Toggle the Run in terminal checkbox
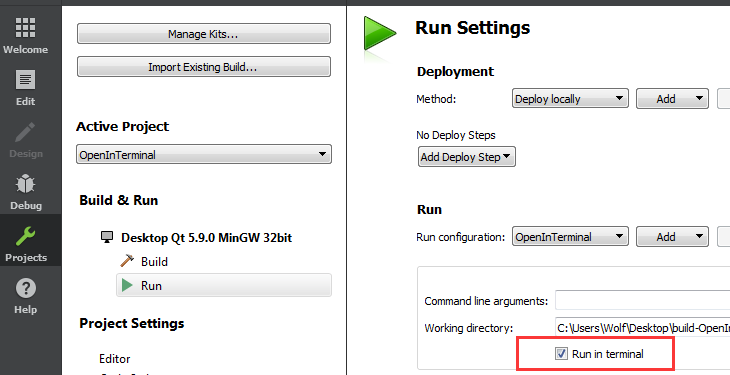The image size is (730, 375). pos(561,354)
